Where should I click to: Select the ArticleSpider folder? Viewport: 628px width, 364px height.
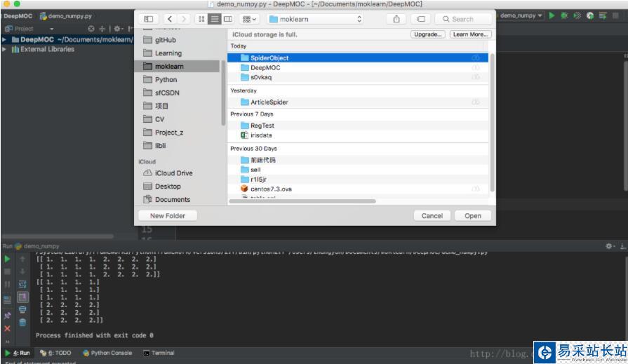358,102
